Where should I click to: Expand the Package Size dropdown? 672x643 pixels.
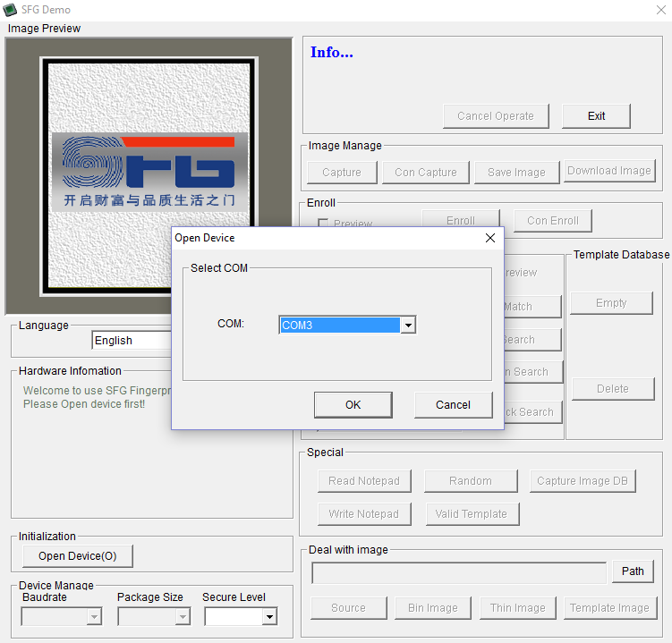pos(183,616)
